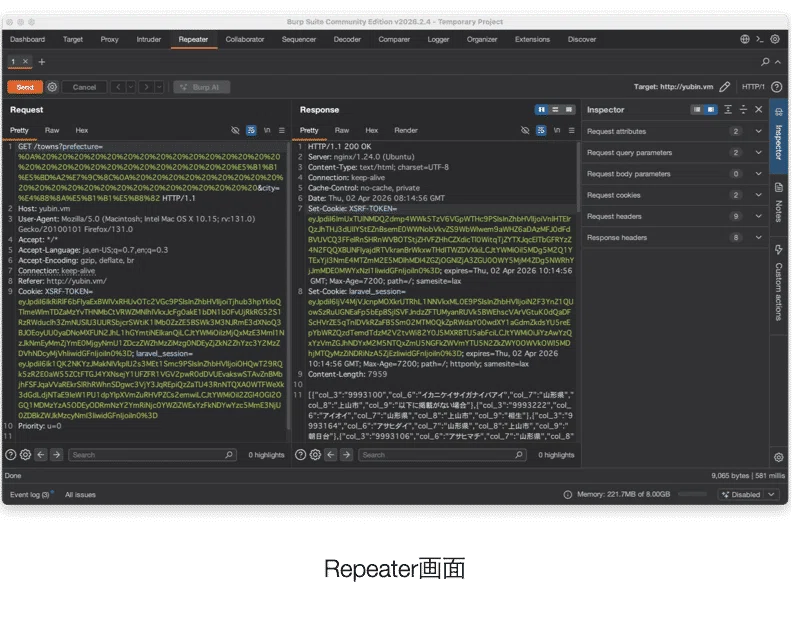Open the Extensions tab

pos(532,39)
